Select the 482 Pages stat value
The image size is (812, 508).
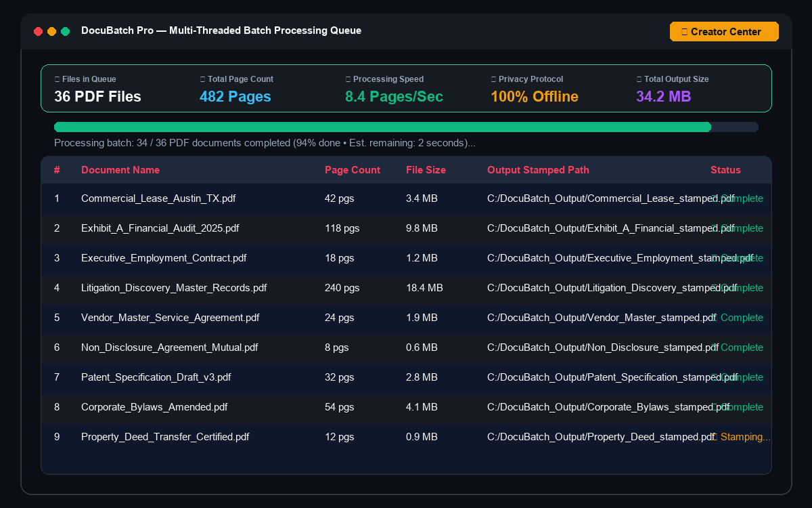(235, 96)
